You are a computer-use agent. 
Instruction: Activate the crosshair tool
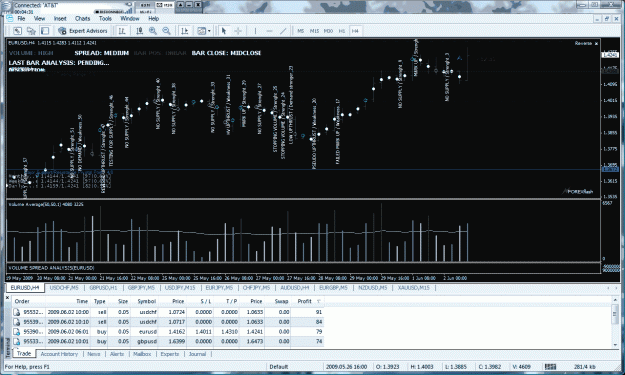coord(238,31)
